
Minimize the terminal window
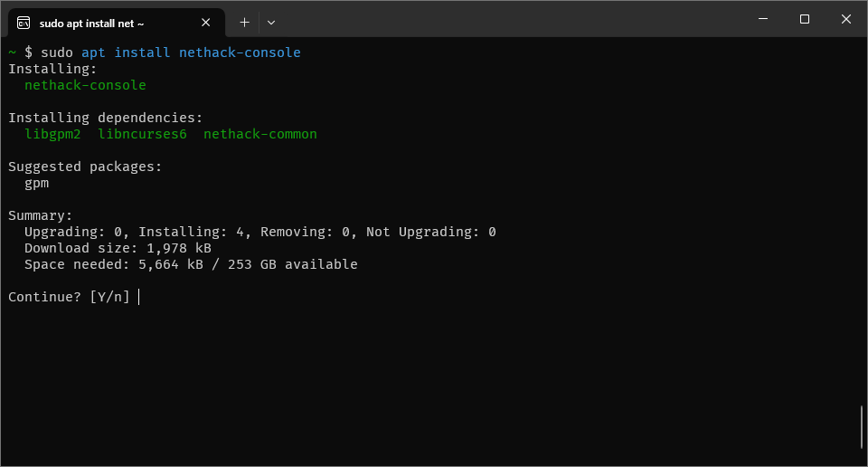[x=762, y=19]
